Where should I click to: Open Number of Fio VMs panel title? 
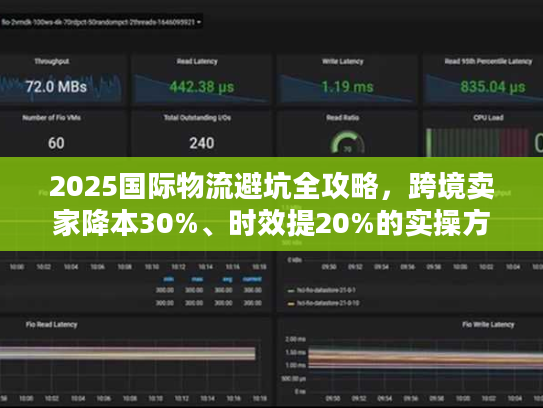[52, 118]
